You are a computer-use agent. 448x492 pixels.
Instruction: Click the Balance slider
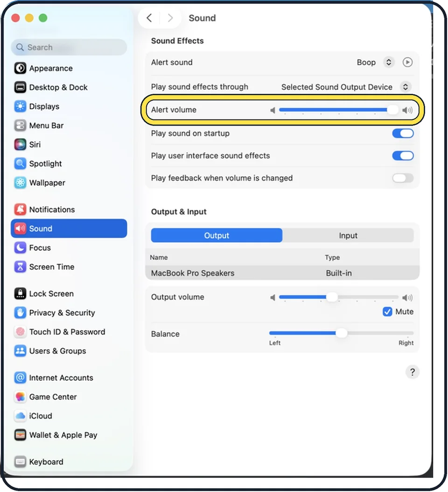coord(341,333)
